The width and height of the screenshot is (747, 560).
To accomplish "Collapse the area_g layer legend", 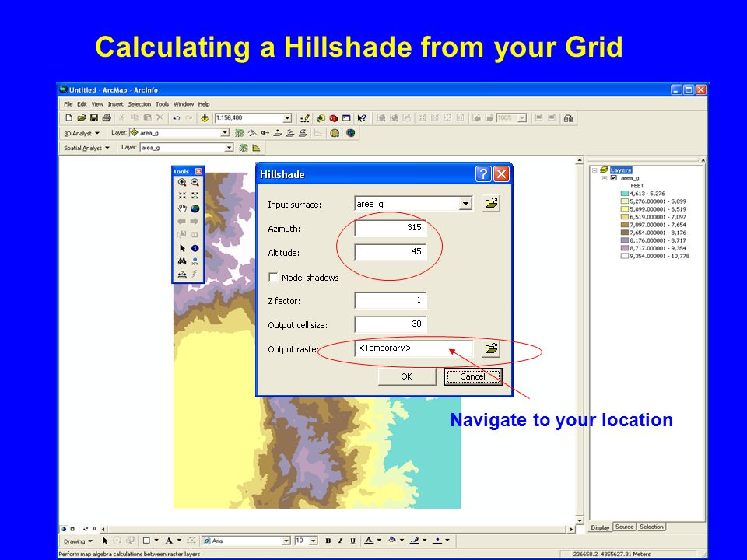I will click(605, 177).
